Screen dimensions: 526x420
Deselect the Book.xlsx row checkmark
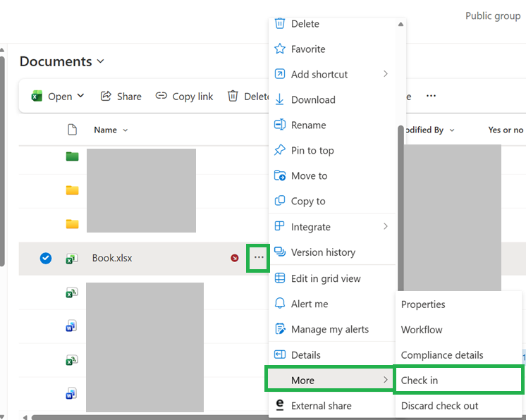(46, 258)
